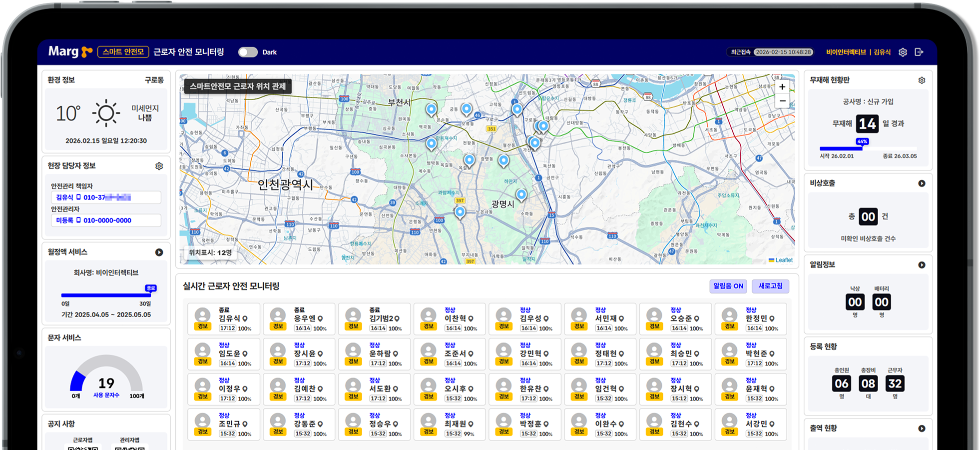Open settings gear in top header
Screen dimensions: 980x450
[903, 52]
